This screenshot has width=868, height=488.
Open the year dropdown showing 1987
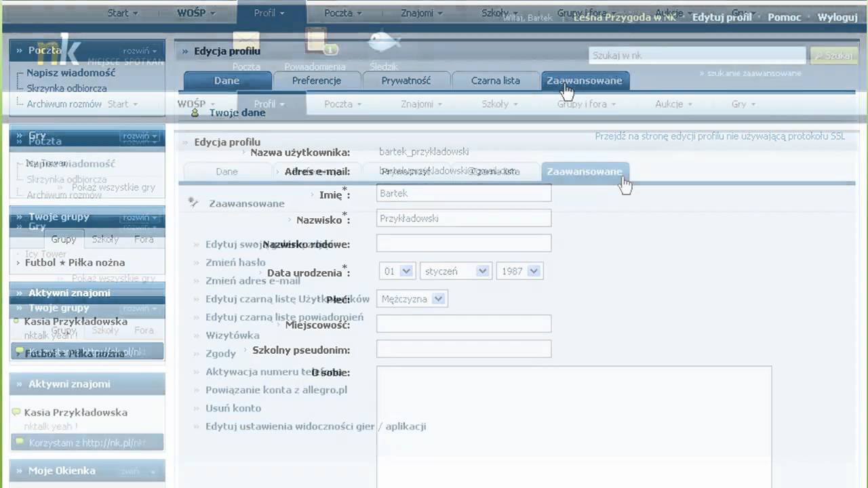click(x=519, y=271)
